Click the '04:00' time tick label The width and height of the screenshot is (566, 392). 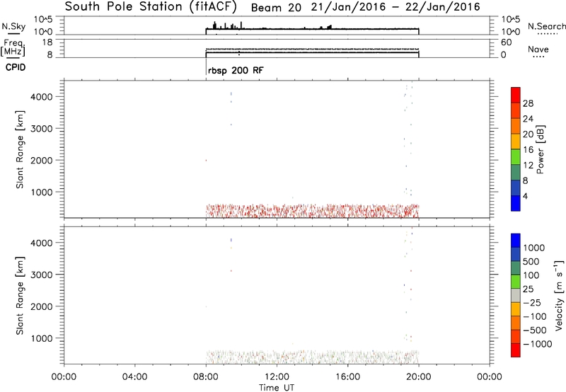pos(135,377)
